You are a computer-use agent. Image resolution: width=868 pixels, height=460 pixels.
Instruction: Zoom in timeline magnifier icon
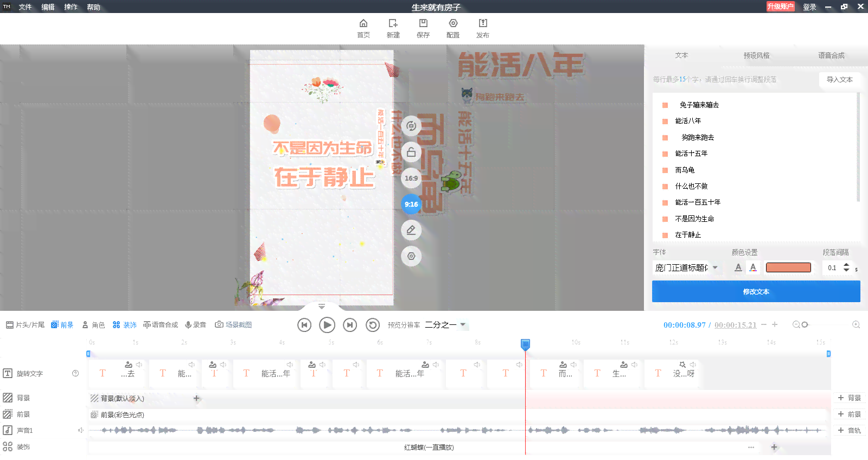(x=856, y=324)
